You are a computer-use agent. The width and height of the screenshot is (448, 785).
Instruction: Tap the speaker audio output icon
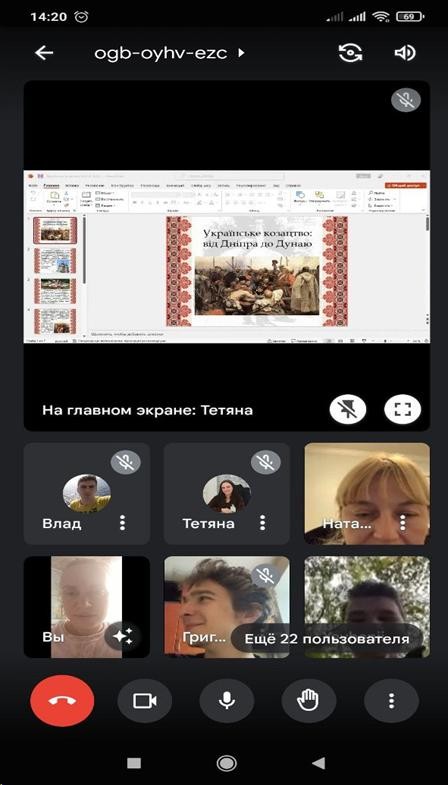pyautogui.click(x=404, y=53)
